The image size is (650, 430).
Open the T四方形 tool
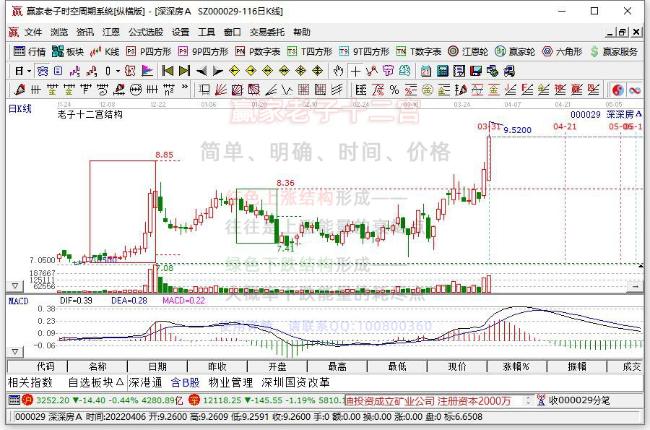pos(310,51)
